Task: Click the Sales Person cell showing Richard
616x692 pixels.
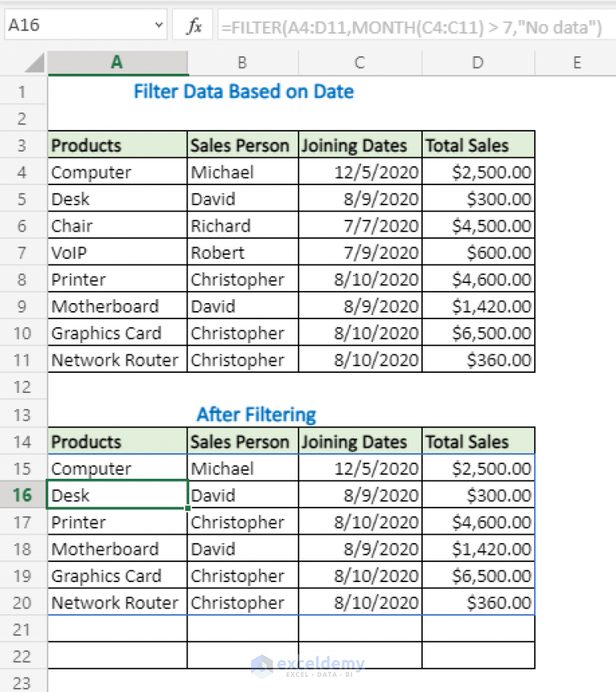Action: (x=241, y=225)
